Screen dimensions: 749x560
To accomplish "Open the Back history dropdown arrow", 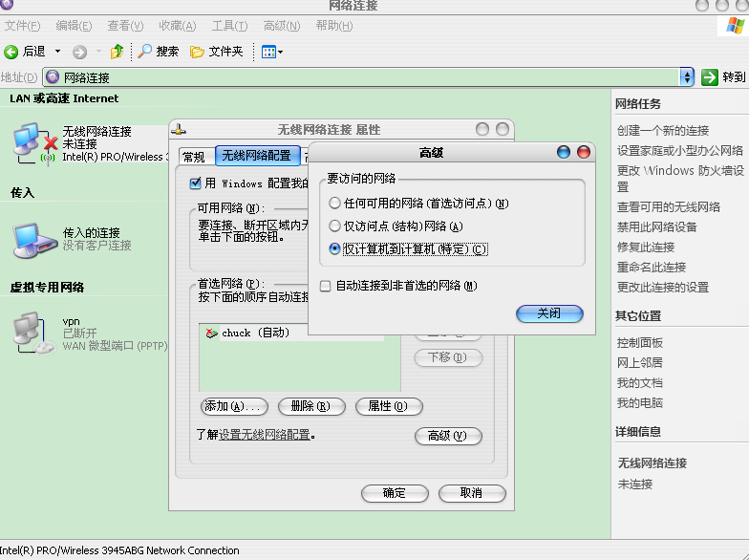I will (x=57, y=52).
